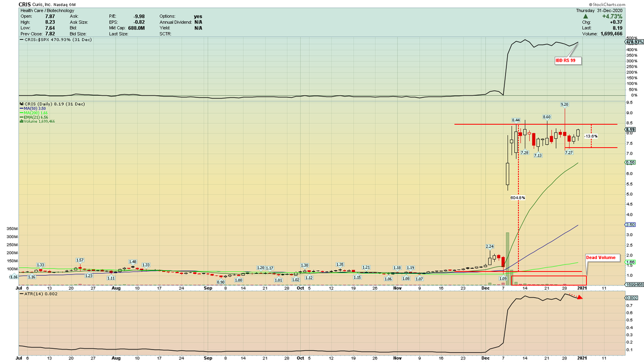Click the P/E value -9.98
Image resolution: width=644 pixels, height=362 pixels.
(138, 17)
